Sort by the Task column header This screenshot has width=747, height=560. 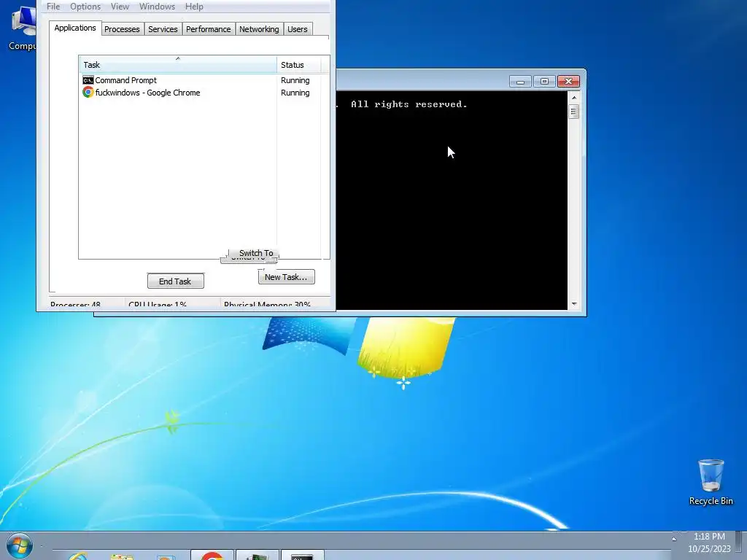(x=177, y=65)
